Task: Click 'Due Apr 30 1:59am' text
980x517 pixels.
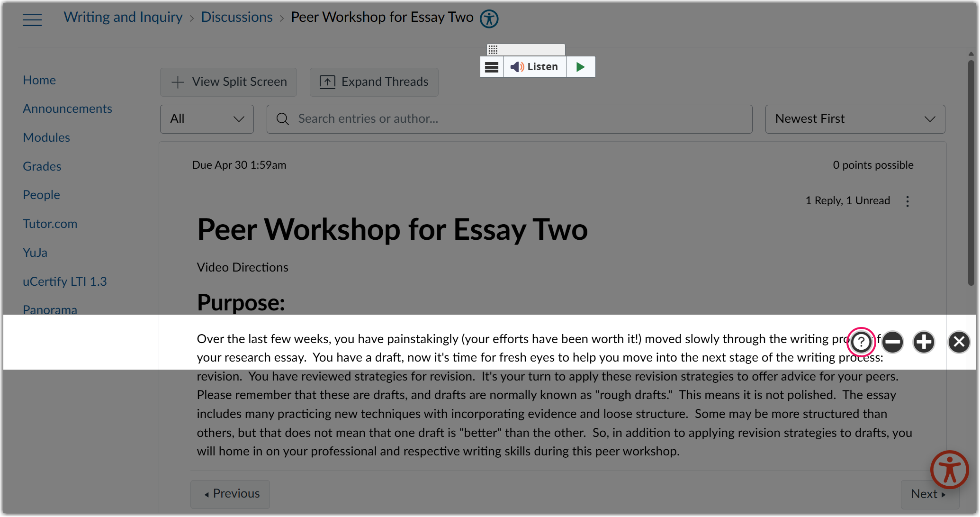Action: [x=239, y=165]
